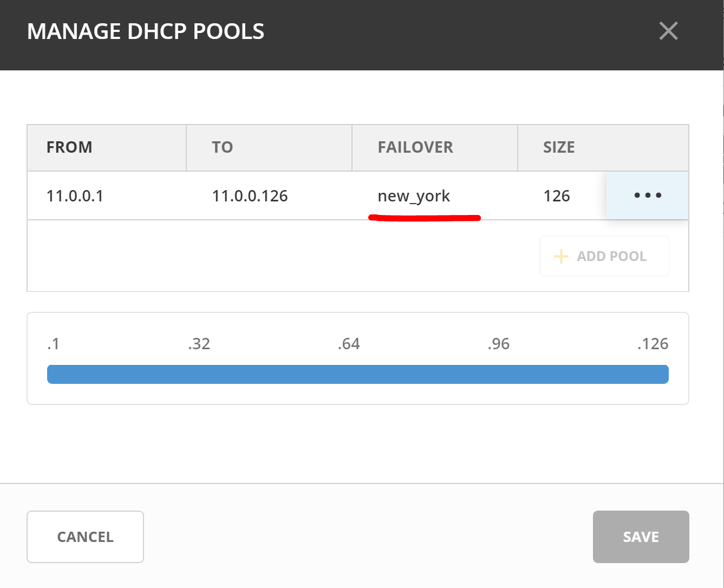Click the plus icon beside Add Pool

pos(561,256)
